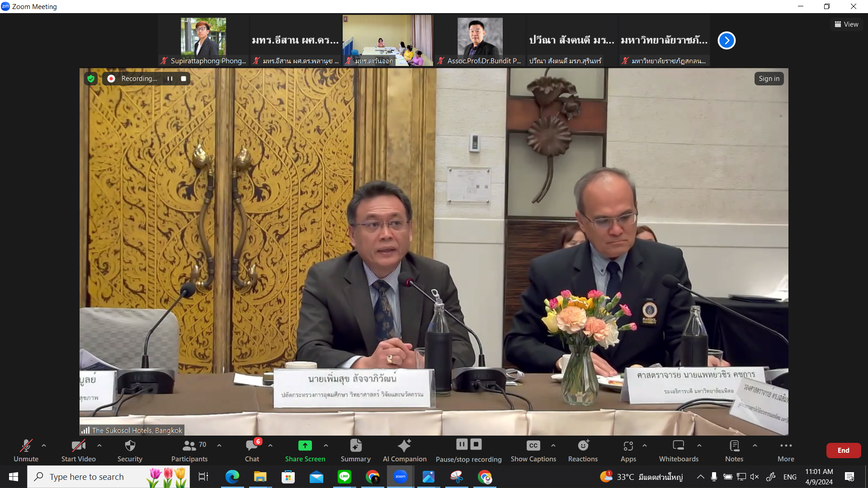
Task: Open the View layout menu
Action: [846, 24]
